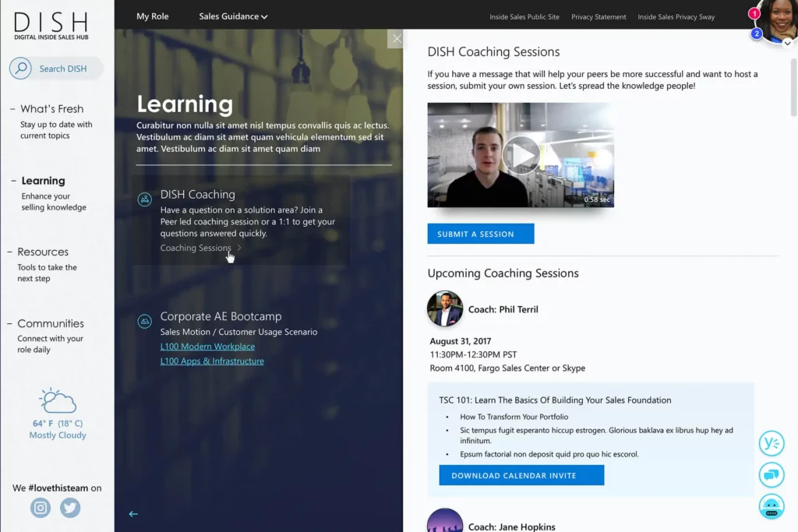Open the Twitter social icon
Screen dimensions: 798x532
pos(70,509)
